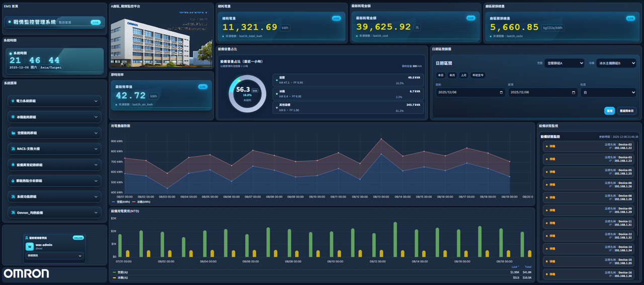Expand the NACS-文教大樓 menu chevron
Image resolution: width=644 pixels, height=285 pixels.
click(96, 149)
